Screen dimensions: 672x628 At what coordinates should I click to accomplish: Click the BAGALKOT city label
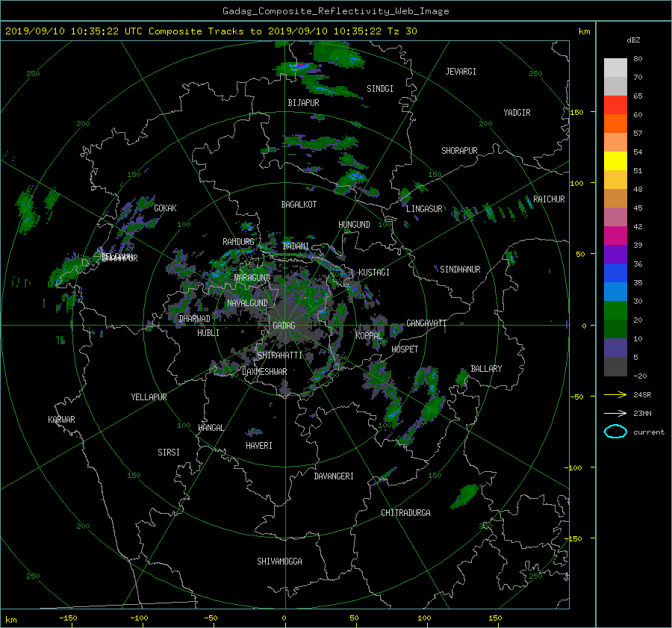click(x=299, y=205)
